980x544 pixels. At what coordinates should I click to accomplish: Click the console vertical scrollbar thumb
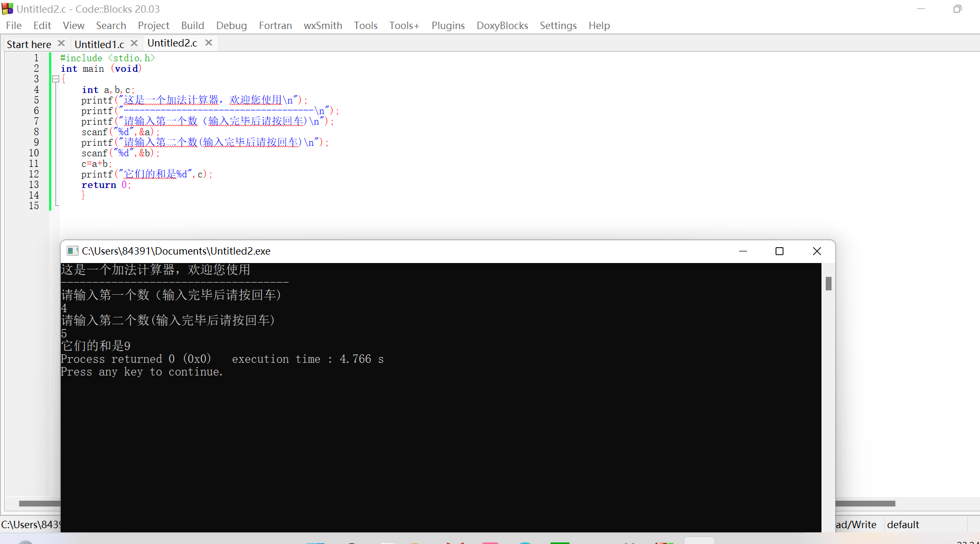click(x=828, y=284)
